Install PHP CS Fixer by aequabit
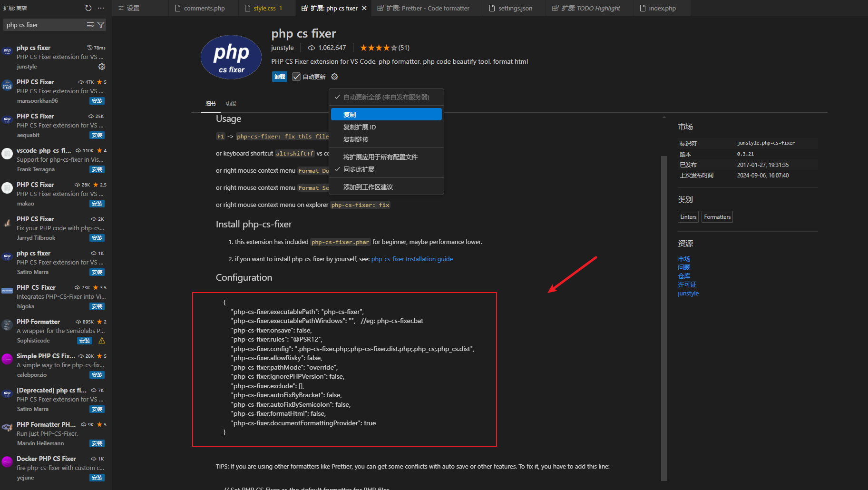This screenshot has width=868, height=490. click(x=97, y=135)
